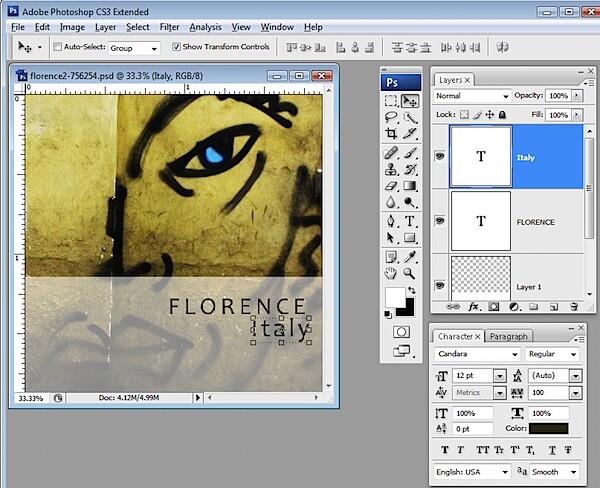Open the Regular font style dropdown

pos(553,354)
